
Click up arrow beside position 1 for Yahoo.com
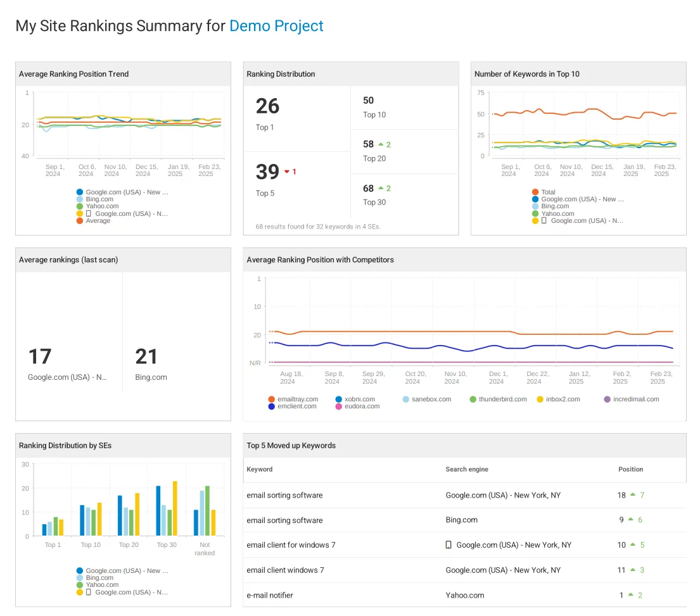(631, 594)
